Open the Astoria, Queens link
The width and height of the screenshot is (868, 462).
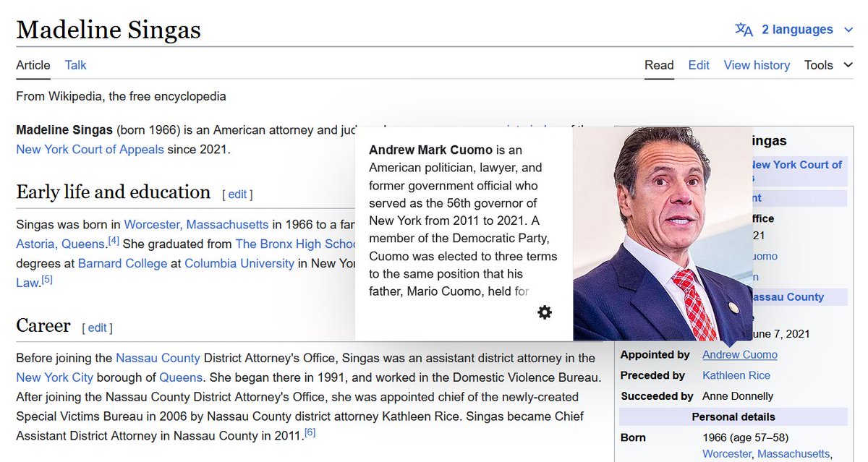pyautogui.click(x=61, y=244)
